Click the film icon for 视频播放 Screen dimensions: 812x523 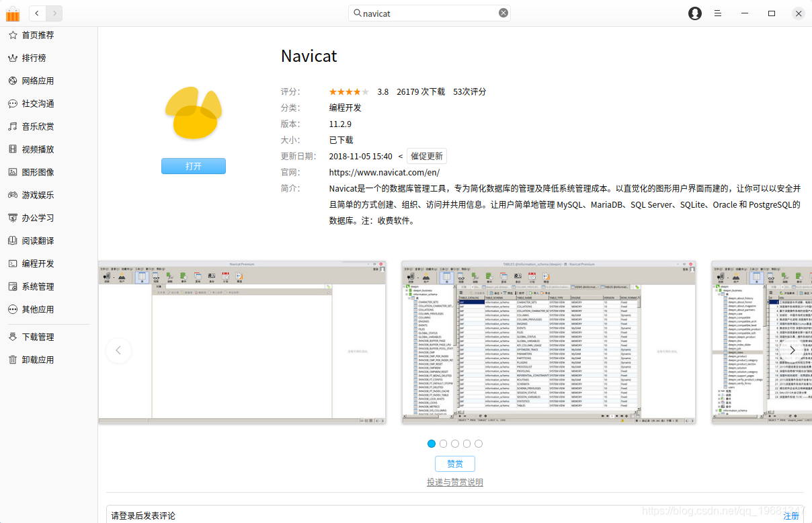click(x=12, y=149)
